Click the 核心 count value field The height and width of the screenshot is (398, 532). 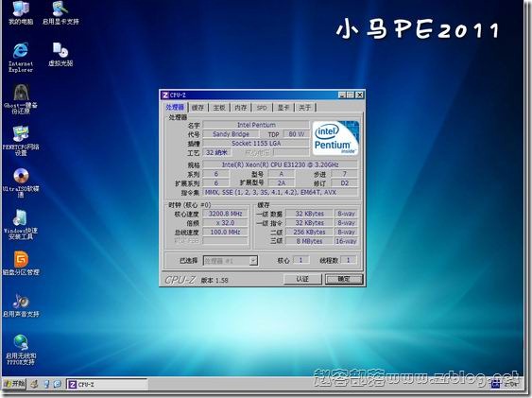[x=300, y=260]
